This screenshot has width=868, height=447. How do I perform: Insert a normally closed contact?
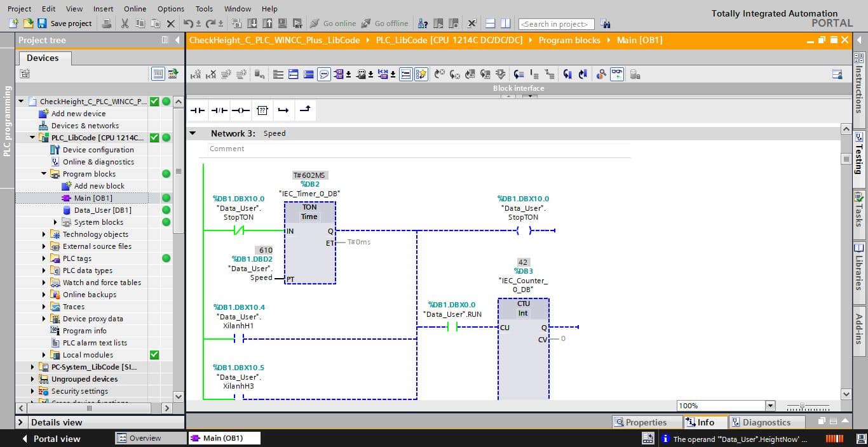[219, 110]
